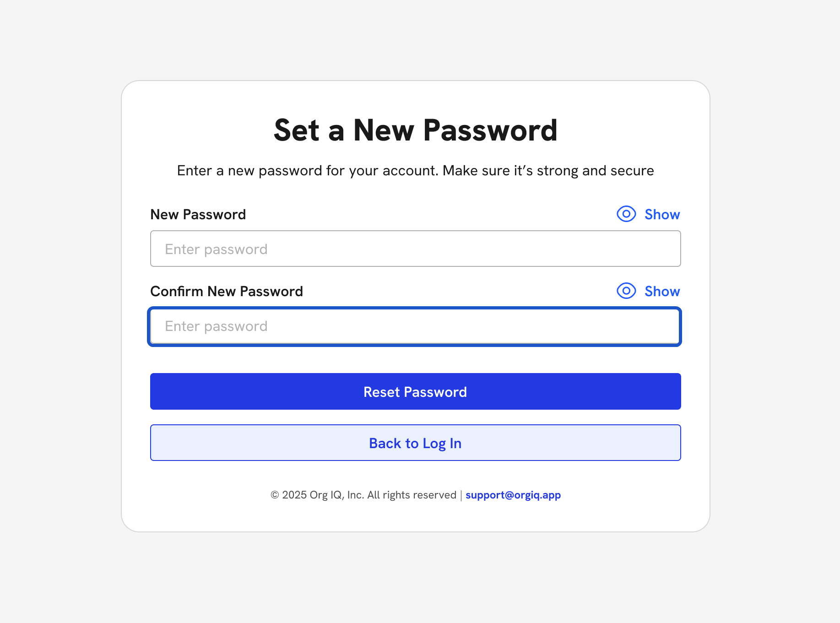Reveal the first password using its eye icon
The width and height of the screenshot is (840, 623).
click(626, 214)
